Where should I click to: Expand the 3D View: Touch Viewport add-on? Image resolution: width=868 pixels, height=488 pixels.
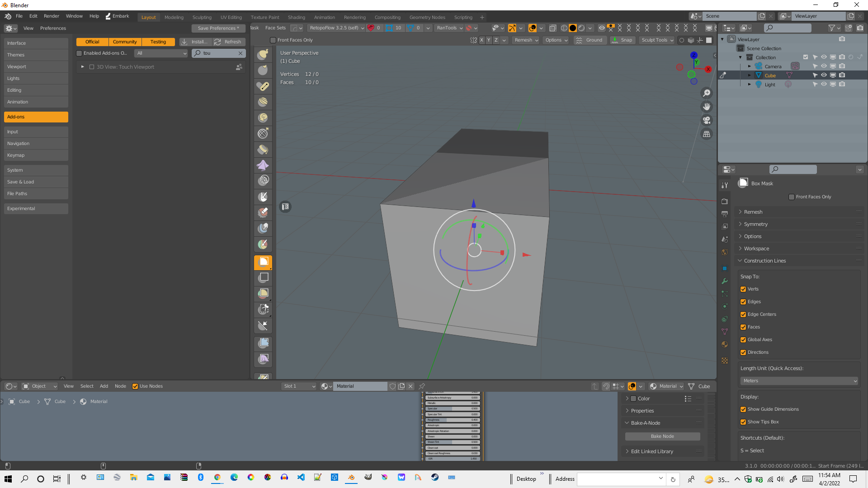(82, 67)
